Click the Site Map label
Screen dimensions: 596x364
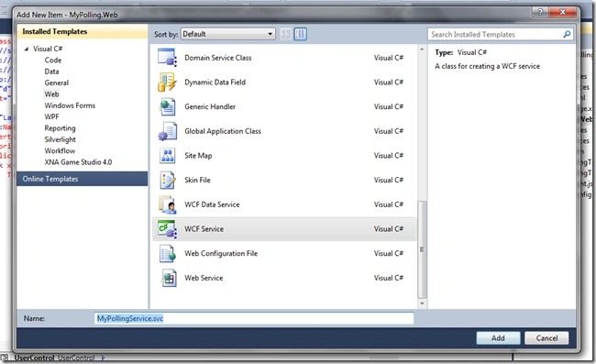tap(198, 156)
